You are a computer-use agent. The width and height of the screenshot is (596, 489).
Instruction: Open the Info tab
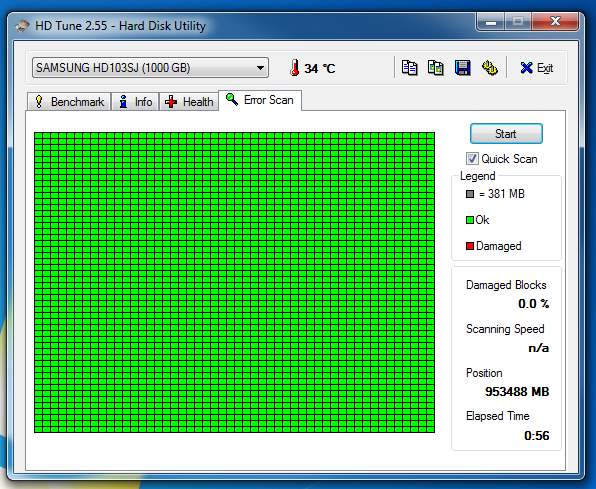(x=135, y=102)
